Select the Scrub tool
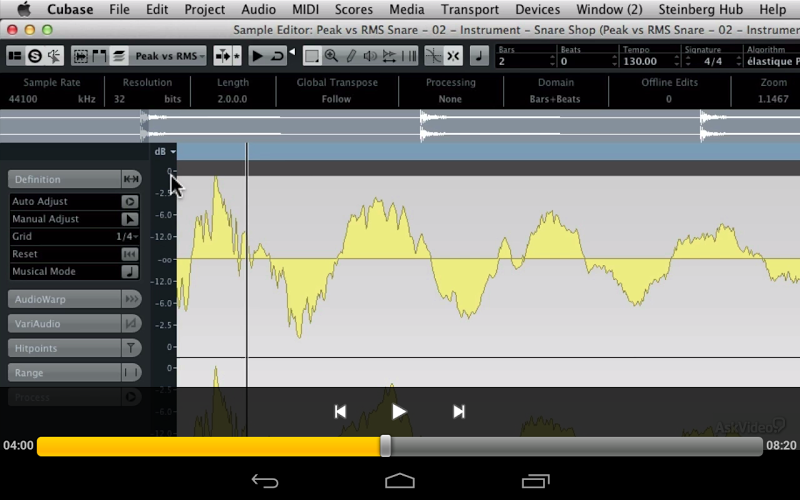Image resolution: width=800 pixels, height=500 pixels. coord(389,56)
